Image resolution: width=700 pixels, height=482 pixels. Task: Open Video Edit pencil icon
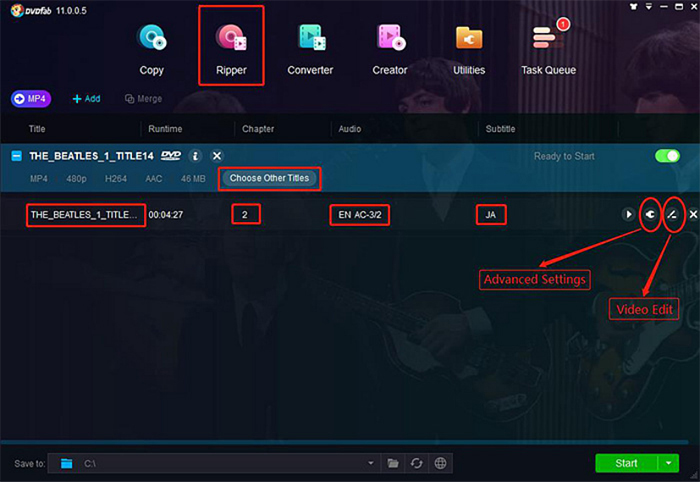[x=672, y=215]
